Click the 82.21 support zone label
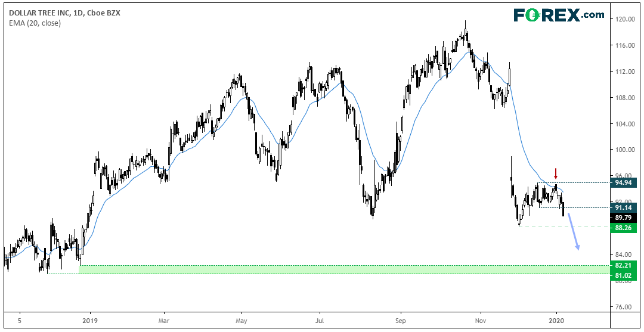This screenshot has width=644, height=332. [625, 265]
